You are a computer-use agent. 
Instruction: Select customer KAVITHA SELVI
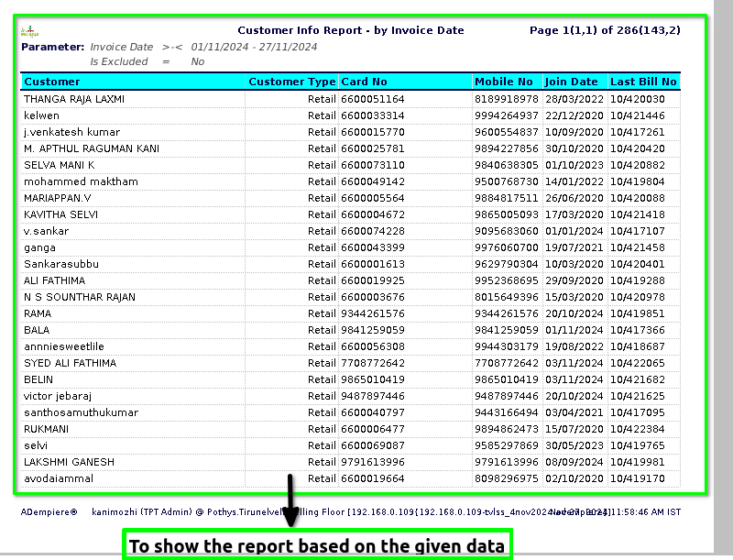(60, 214)
